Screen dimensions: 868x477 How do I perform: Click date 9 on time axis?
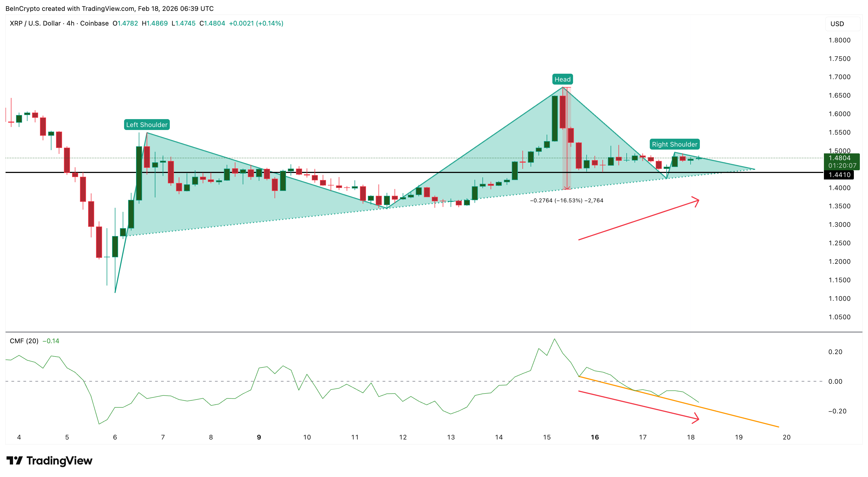tap(259, 437)
